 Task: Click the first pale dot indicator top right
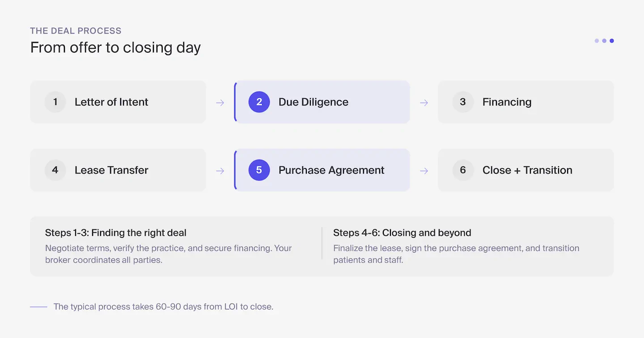pos(597,41)
